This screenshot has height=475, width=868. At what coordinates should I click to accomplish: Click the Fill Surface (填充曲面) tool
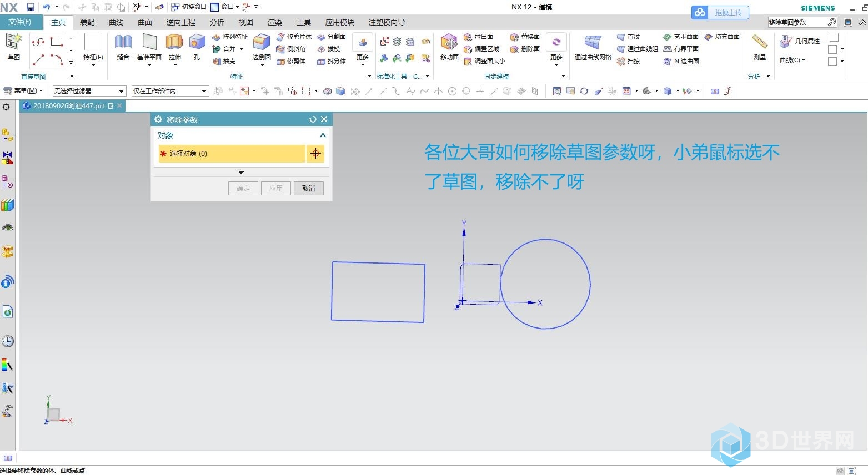click(x=722, y=37)
